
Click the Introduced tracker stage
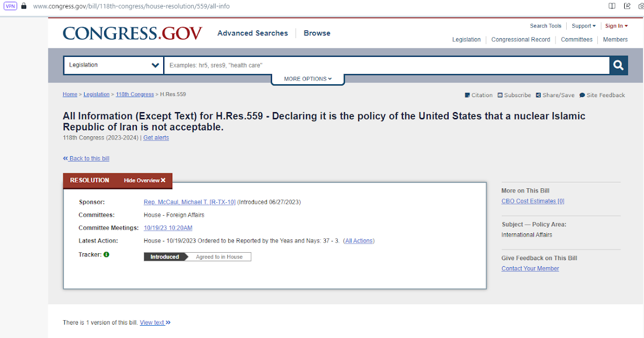[165, 257]
